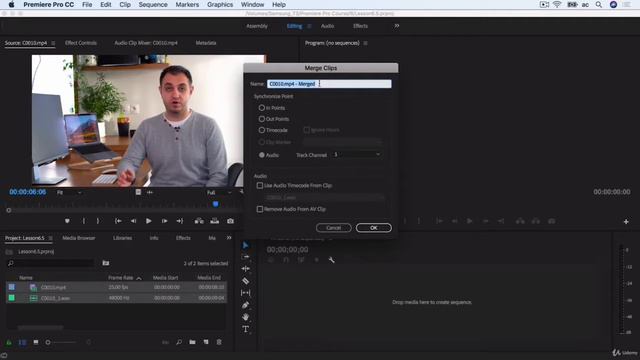Open Source panel menu icon
The image size is (640, 360).
click(53, 43)
